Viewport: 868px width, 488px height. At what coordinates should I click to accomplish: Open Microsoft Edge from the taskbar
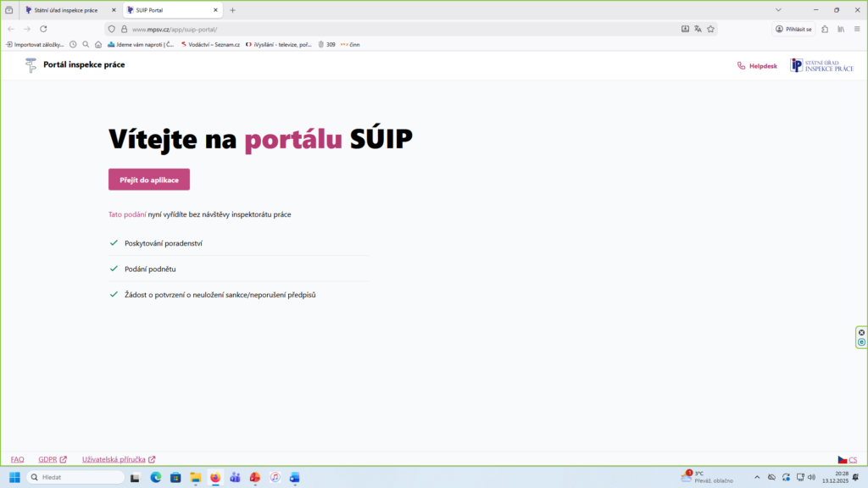(x=156, y=478)
